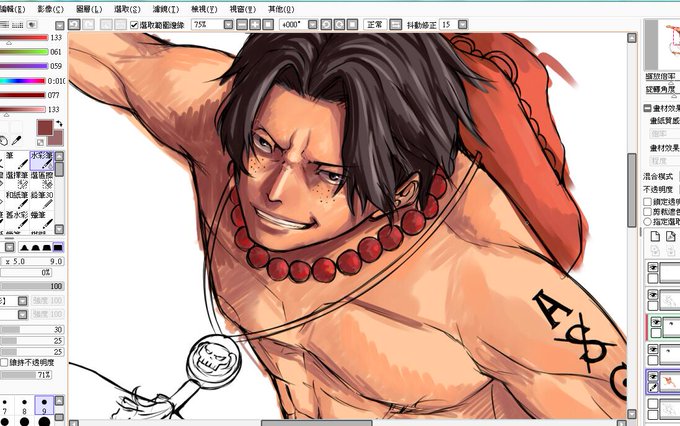Select the flat square brush edge shape
Viewport: 680px width, 426px height.
(x=58, y=248)
